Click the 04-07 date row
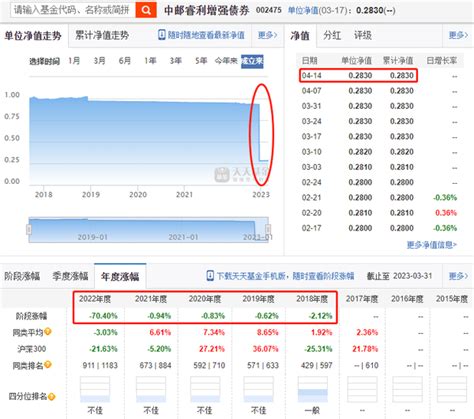This screenshot has height=419, width=474. click(379, 91)
